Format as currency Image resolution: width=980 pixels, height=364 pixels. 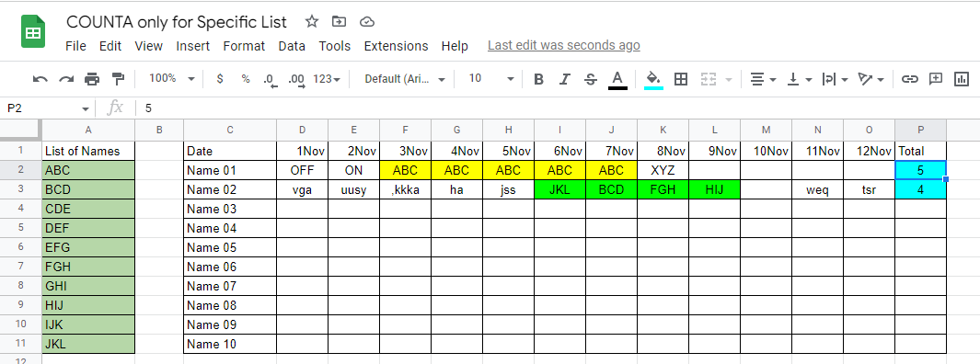[x=219, y=79]
